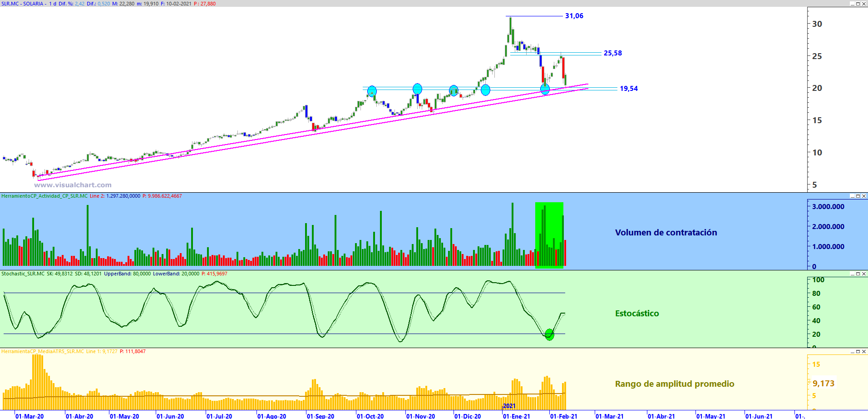The height and width of the screenshot is (419, 868).
Task: Click the 3.000.000 mark on volume axis
Action: (x=829, y=207)
